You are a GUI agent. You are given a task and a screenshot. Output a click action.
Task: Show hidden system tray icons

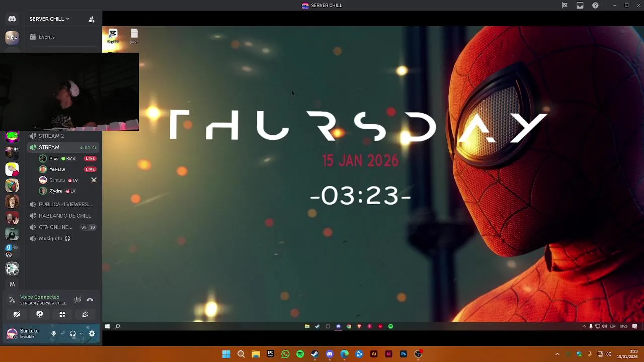pos(557,354)
